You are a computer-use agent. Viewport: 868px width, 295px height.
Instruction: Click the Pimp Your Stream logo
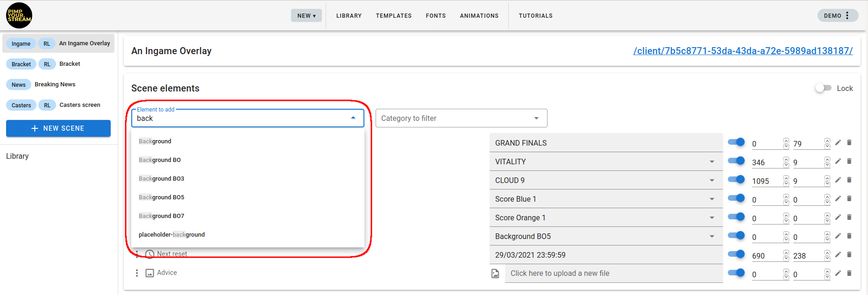(x=19, y=15)
